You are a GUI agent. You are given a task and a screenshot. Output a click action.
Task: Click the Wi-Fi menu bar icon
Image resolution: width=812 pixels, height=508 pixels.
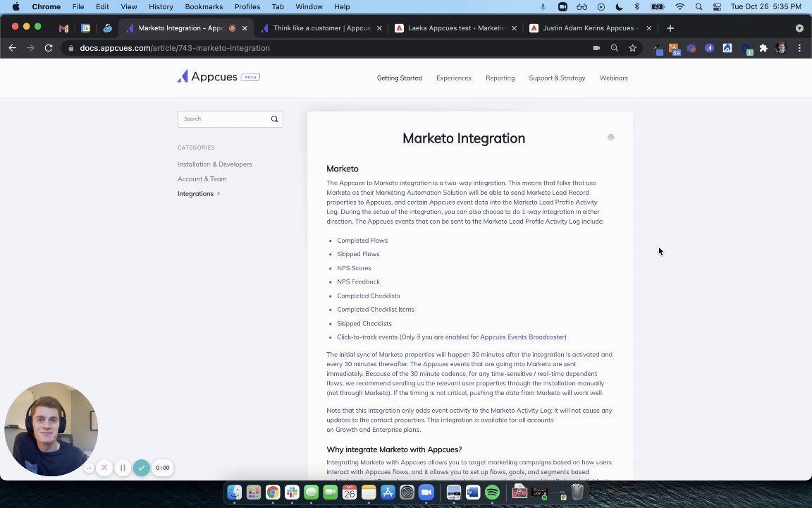(680, 7)
